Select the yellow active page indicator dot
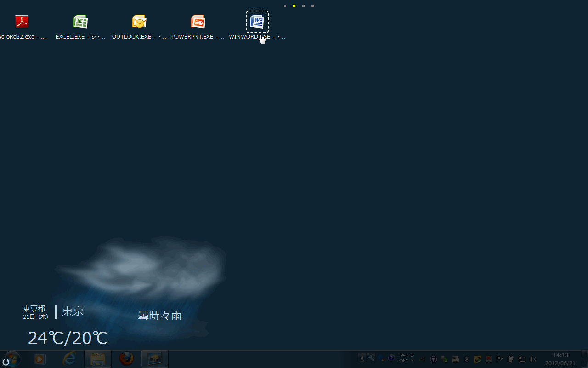Viewport: 588px width, 368px height. pyautogui.click(x=294, y=6)
